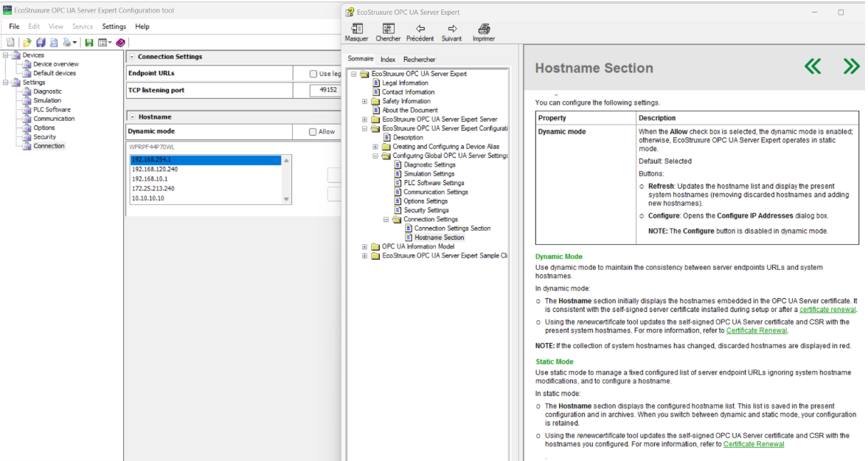
Task: Click the Open folder toolbar icon
Action: click(x=27, y=43)
